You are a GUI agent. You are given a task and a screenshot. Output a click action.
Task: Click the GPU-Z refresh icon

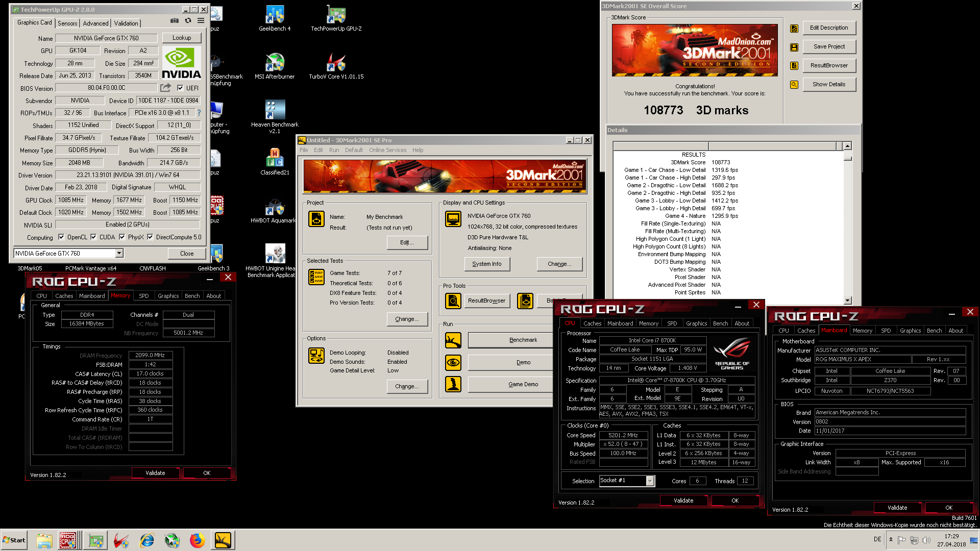click(x=188, y=21)
